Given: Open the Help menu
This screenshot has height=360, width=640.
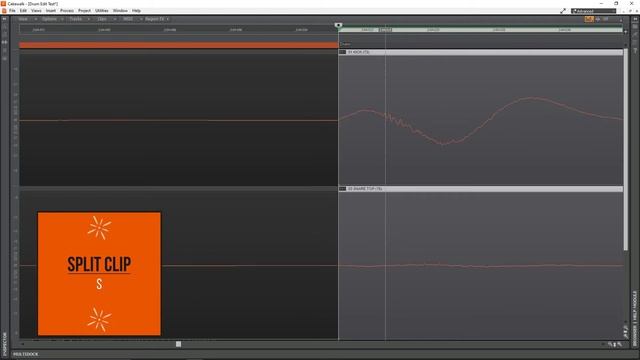Looking at the screenshot, I should 136,11.
